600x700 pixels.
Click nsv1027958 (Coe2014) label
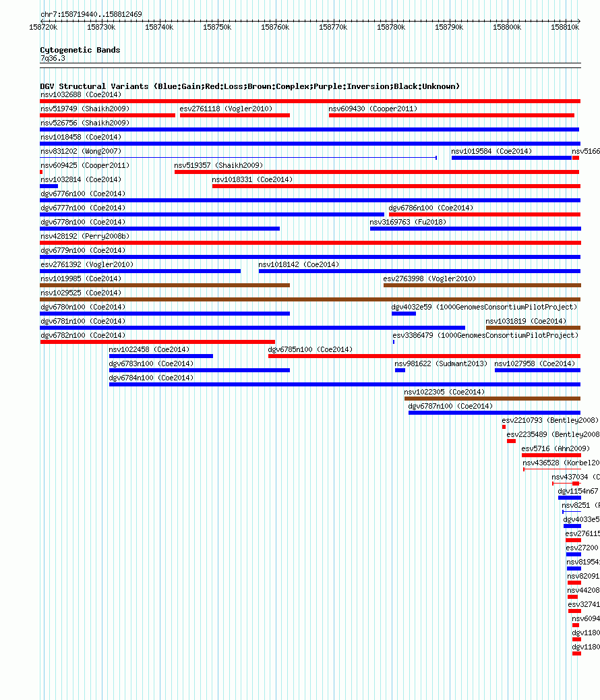535,364
